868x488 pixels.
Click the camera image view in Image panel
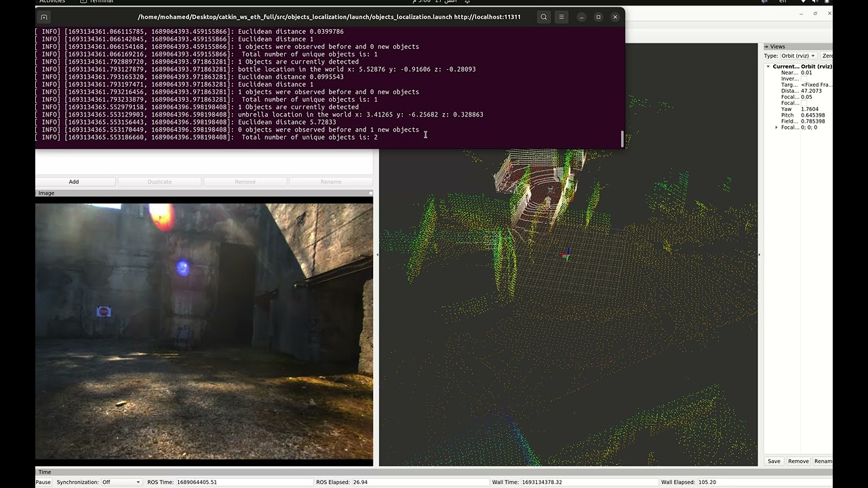coord(204,331)
